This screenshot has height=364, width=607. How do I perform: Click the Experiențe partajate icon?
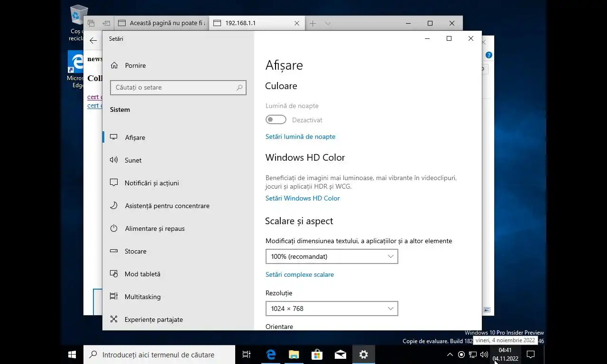click(114, 319)
